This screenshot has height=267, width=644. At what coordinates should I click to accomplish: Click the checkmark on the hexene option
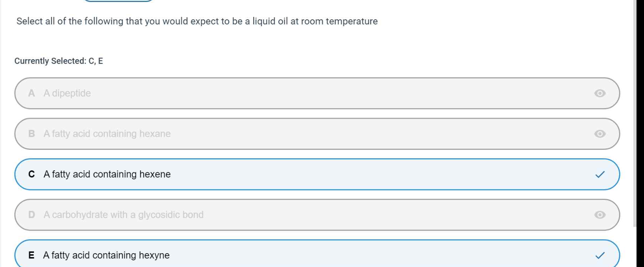(x=599, y=174)
